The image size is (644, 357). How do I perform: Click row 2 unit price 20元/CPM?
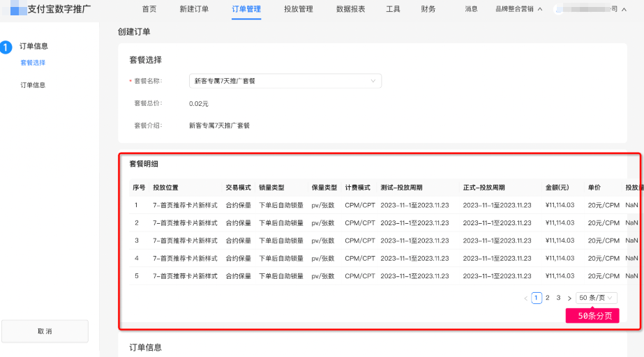point(604,223)
